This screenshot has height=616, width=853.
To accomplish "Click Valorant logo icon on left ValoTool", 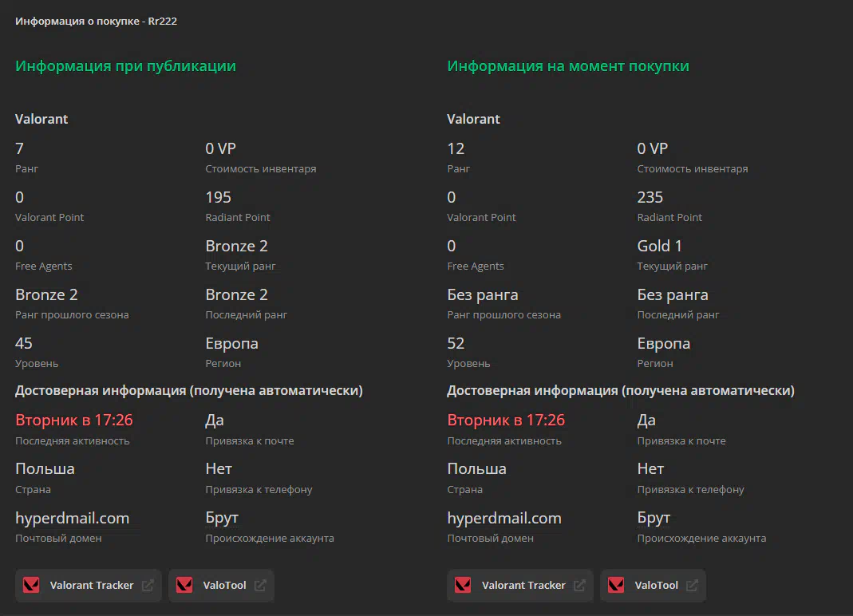I will [184, 586].
